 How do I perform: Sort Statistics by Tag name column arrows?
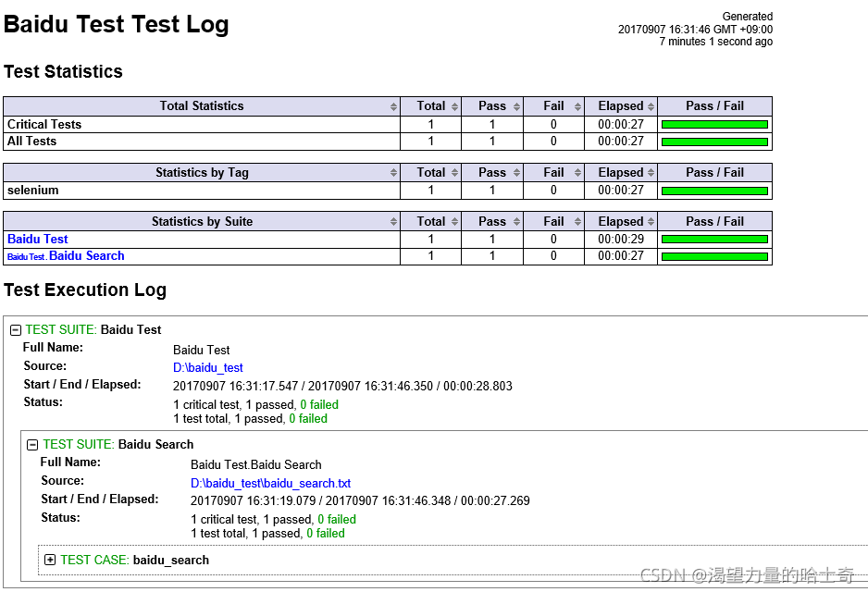click(393, 173)
